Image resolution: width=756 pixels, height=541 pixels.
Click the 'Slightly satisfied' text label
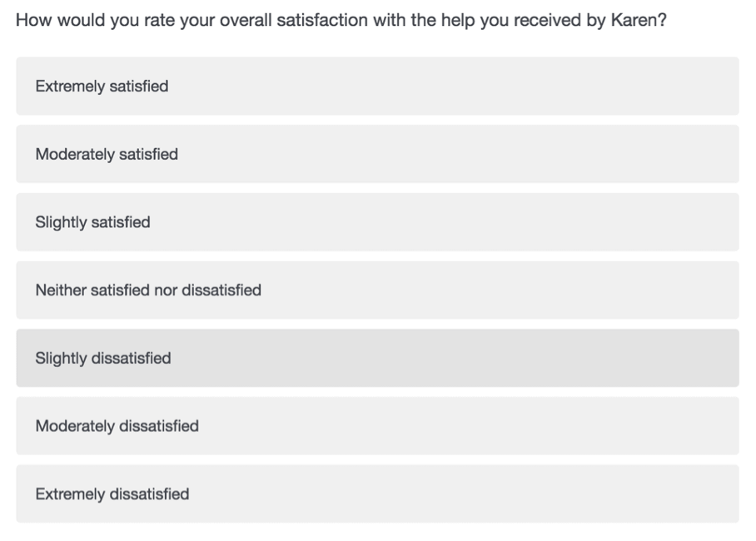tap(92, 222)
